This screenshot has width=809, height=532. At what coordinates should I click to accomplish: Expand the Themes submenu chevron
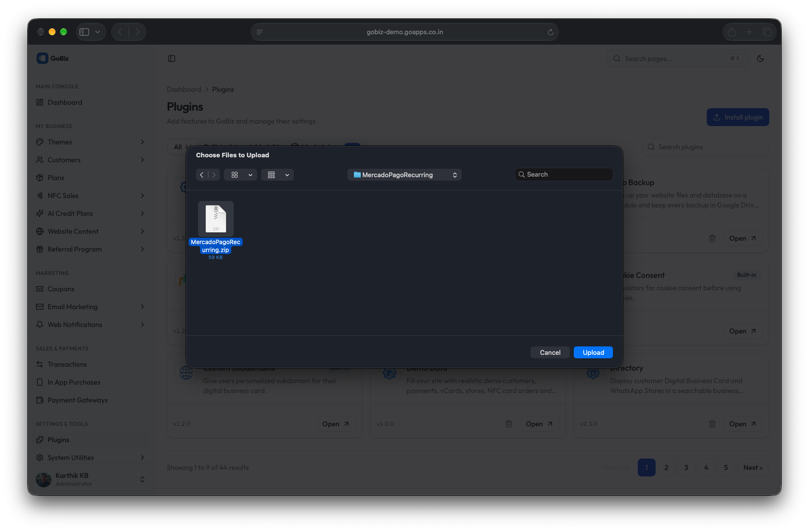[x=142, y=142]
